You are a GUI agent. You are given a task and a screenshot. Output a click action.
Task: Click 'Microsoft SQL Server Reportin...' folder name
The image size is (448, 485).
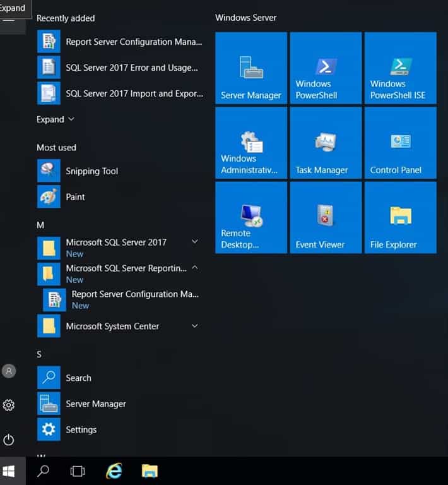coord(126,268)
